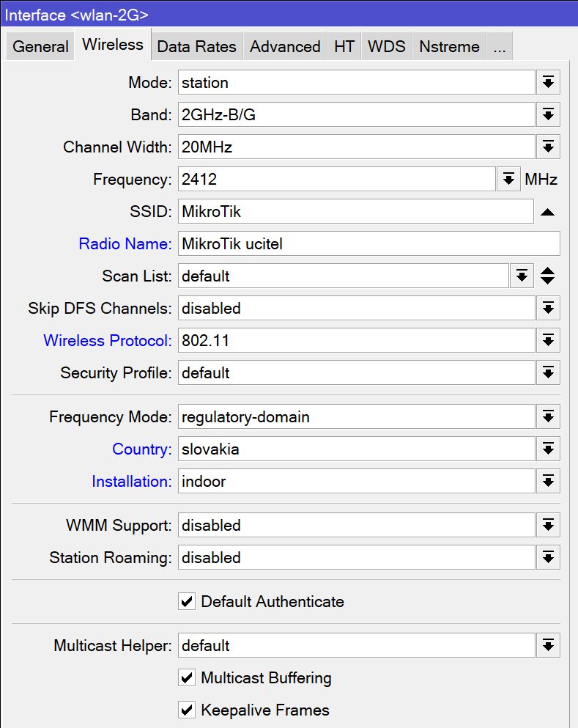Collapse the SSID field with the up arrow
Screen dimensions: 578x728
point(548,211)
